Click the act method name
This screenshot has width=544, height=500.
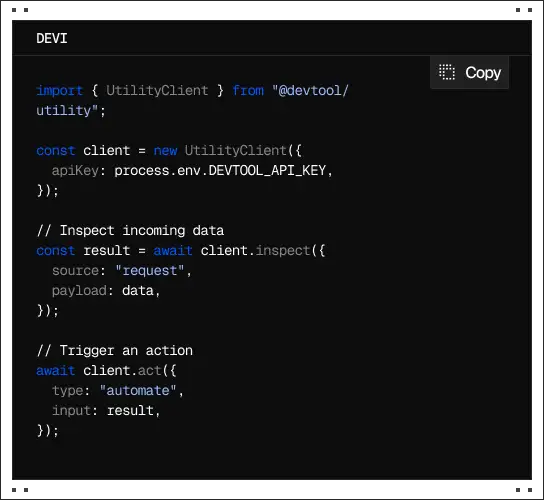click(150, 371)
